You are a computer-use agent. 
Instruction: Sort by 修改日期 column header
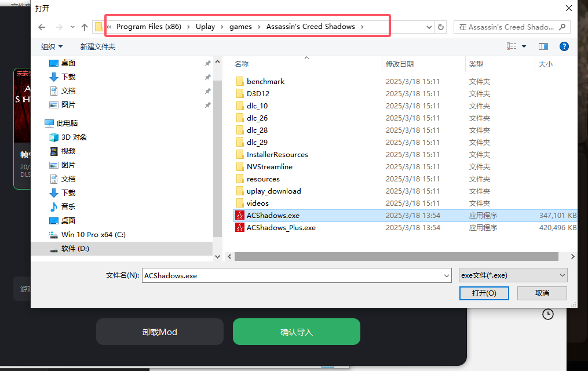400,64
